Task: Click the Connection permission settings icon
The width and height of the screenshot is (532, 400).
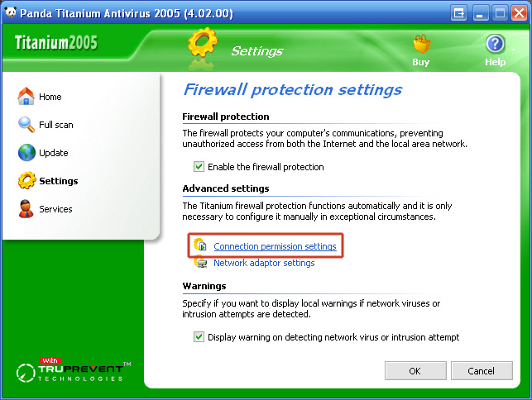Action: point(200,245)
